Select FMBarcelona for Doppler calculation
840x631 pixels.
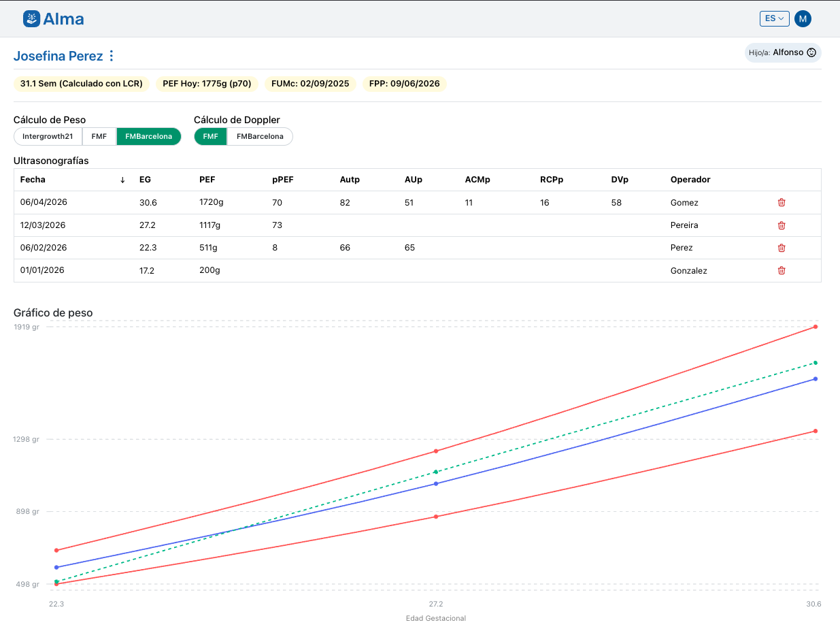[260, 136]
